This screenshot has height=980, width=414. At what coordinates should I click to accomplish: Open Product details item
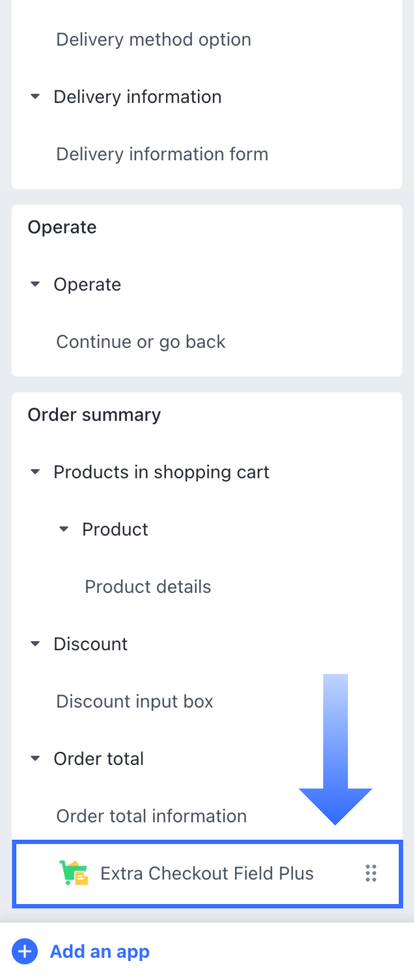(148, 587)
